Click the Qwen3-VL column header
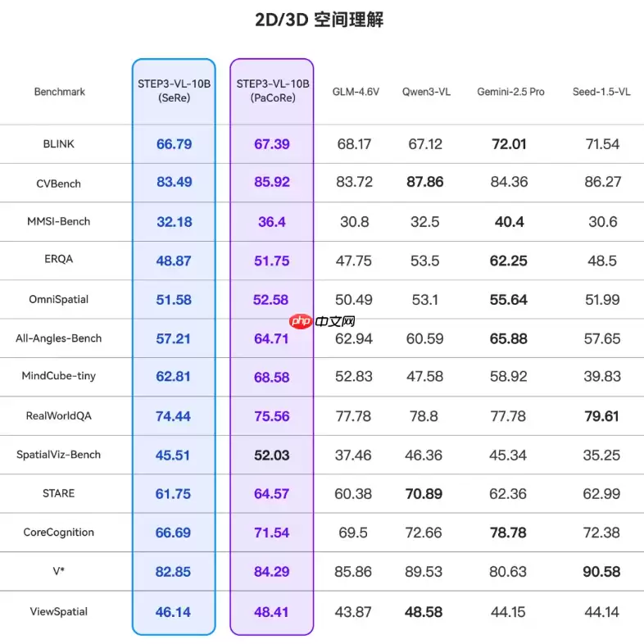 [426, 92]
